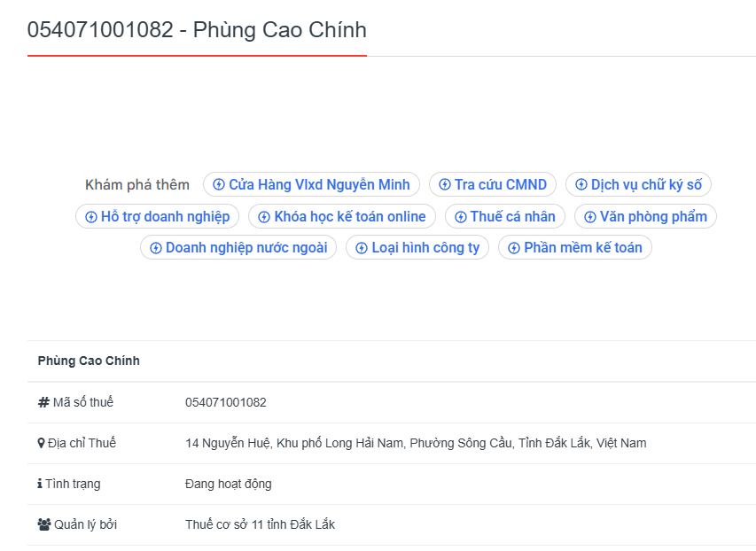The image size is (756, 551).
Task: Click the circled arrow icon beside Tra cứu CMND
Action: coord(446,185)
